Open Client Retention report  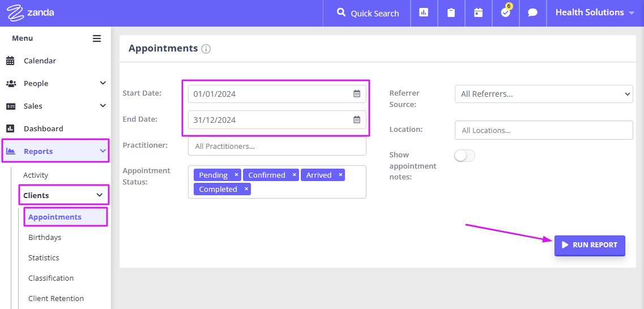56,298
